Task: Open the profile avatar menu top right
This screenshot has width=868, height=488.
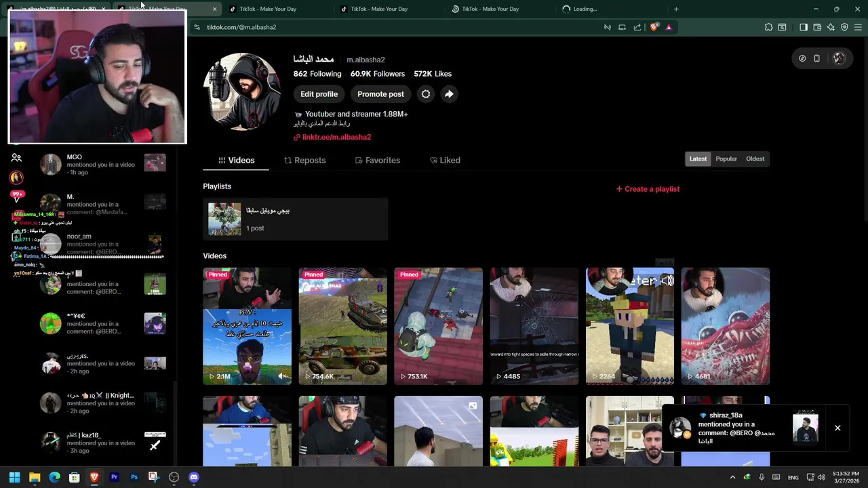Action: [x=839, y=58]
